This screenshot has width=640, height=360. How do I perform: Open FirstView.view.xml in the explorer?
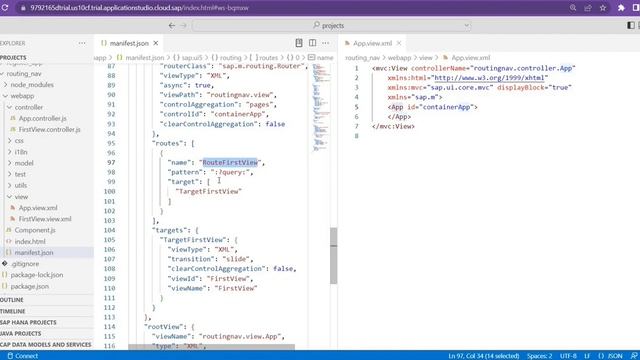pos(45,219)
